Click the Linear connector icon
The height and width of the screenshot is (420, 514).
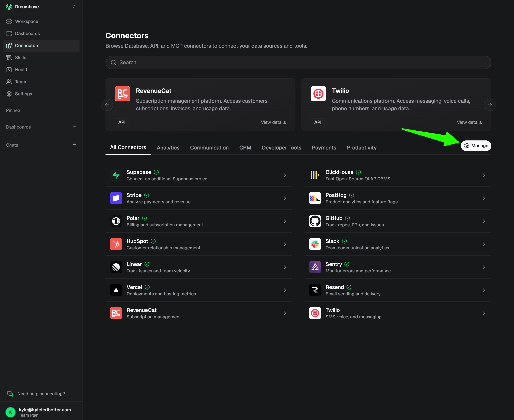(116, 267)
